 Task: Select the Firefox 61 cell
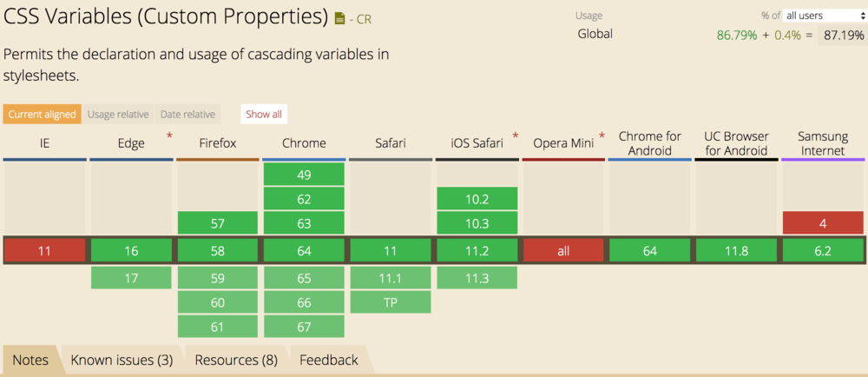[218, 327]
